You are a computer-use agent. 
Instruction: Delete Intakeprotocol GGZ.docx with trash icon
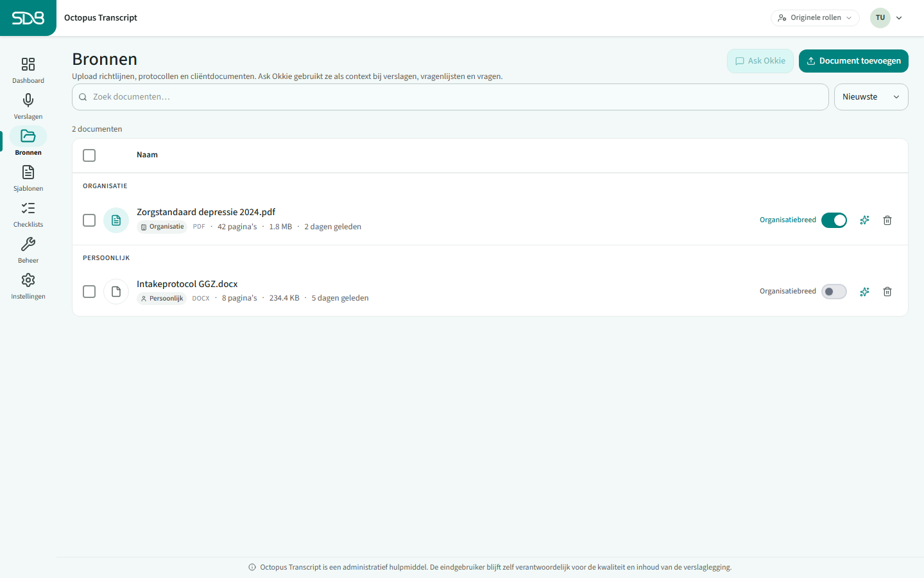[x=887, y=292]
